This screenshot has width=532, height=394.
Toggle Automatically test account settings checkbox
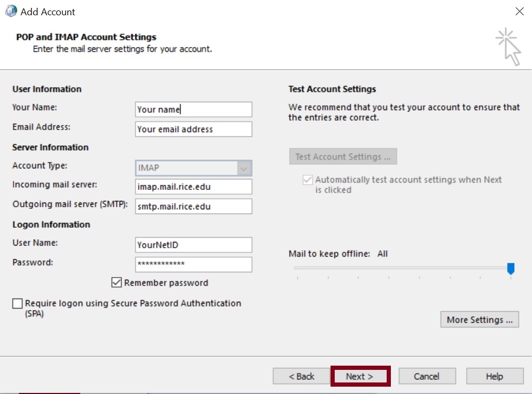click(x=307, y=180)
